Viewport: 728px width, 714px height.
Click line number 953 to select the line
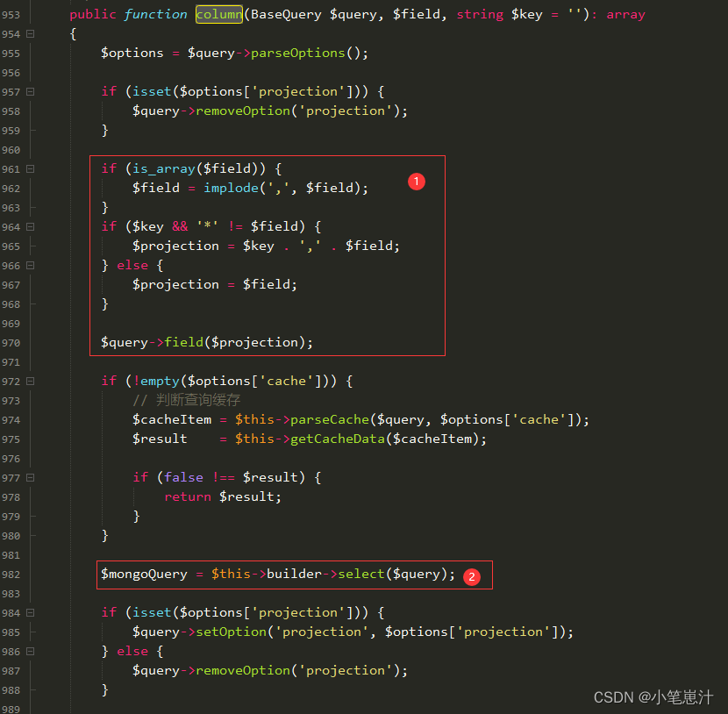tap(10, 13)
